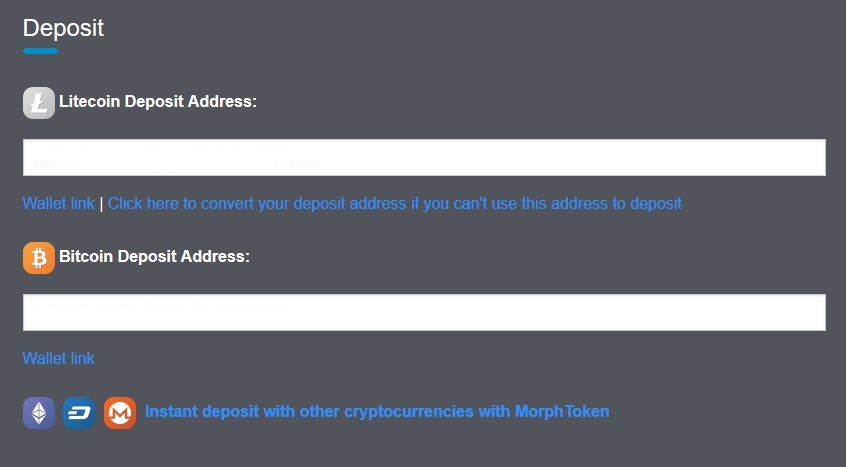
Task: Select the orange Monero coin icon
Action: point(120,413)
